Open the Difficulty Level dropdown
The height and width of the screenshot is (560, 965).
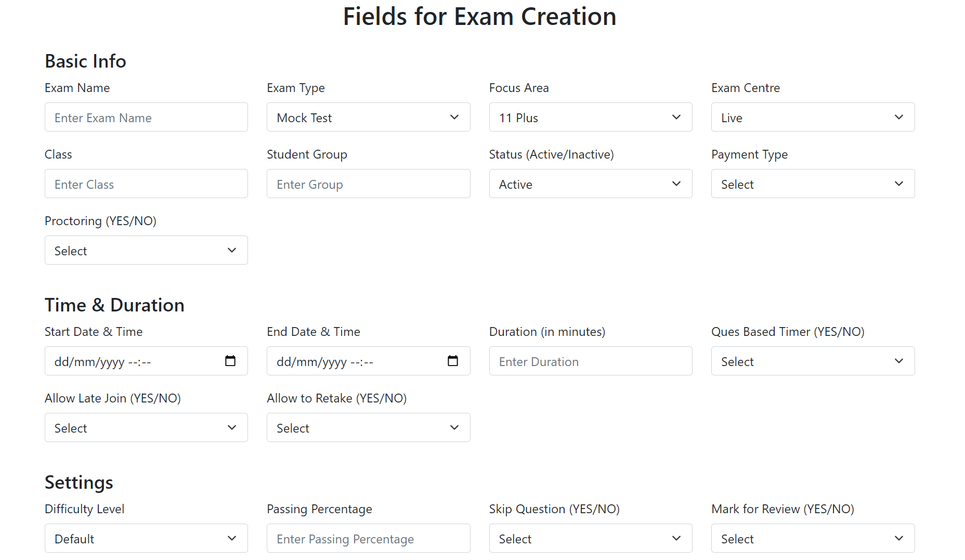pyautogui.click(x=146, y=538)
